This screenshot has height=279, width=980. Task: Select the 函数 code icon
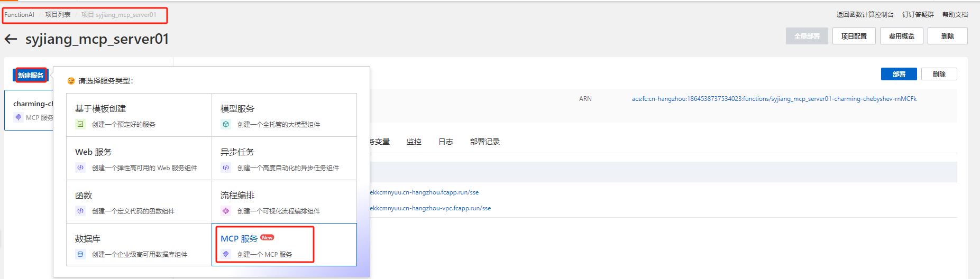[x=80, y=211]
